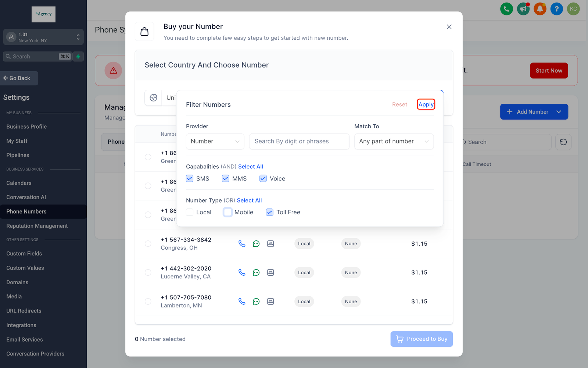Open the notifications bell icon
The height and width of the screenshot is (368, 588).
540,9
